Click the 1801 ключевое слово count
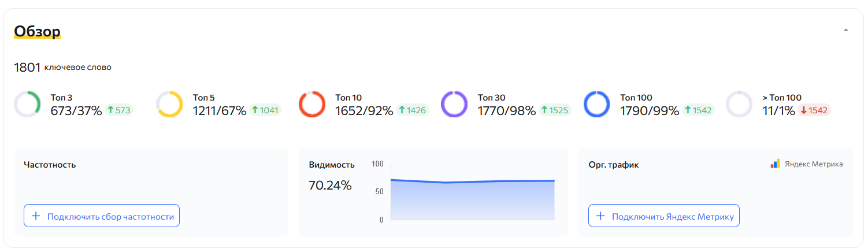 [62, 68]
